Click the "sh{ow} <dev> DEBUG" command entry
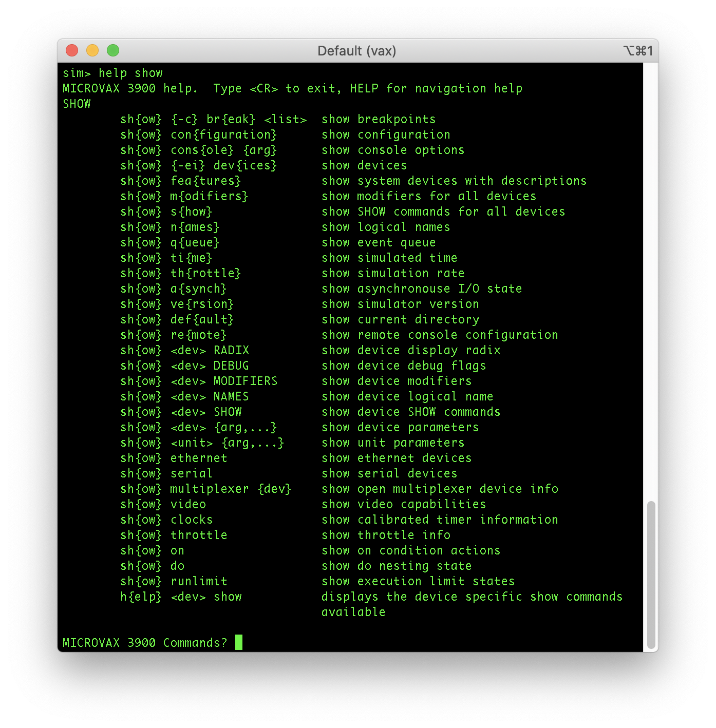This screenshot has width=716, height=728. point(184,366)
